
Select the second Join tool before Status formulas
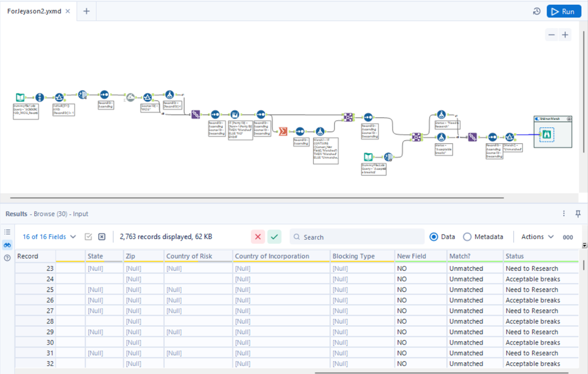point(416,137)
